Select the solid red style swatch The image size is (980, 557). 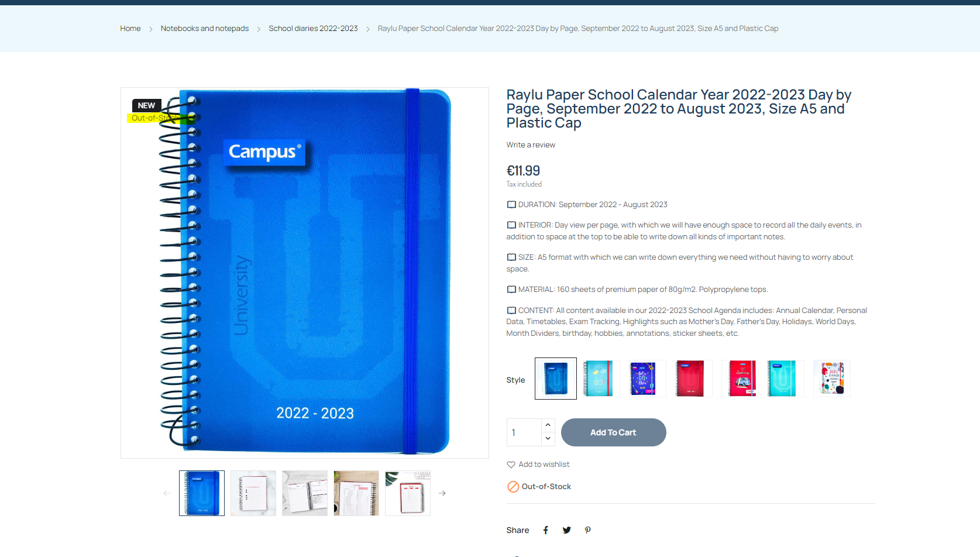point(690,379)
